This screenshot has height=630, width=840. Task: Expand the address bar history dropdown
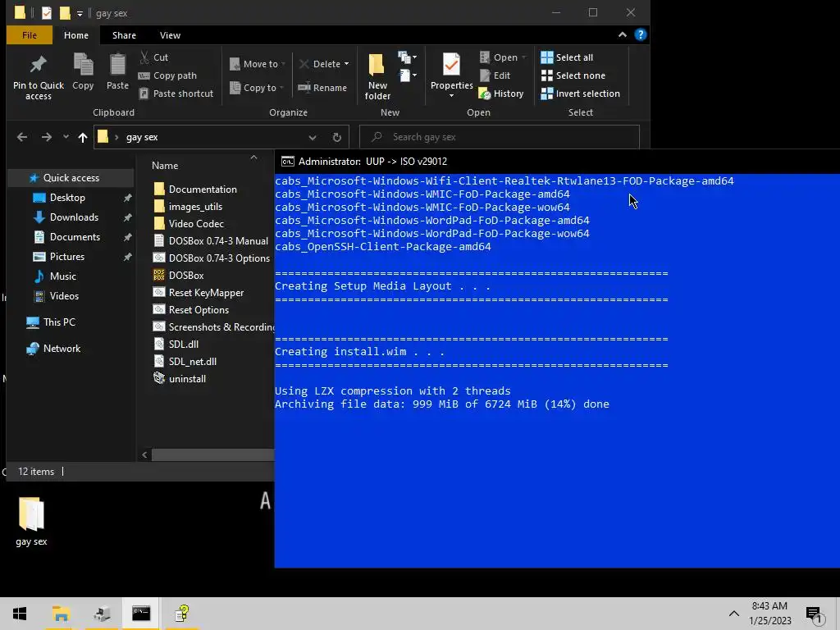[313, 137]
